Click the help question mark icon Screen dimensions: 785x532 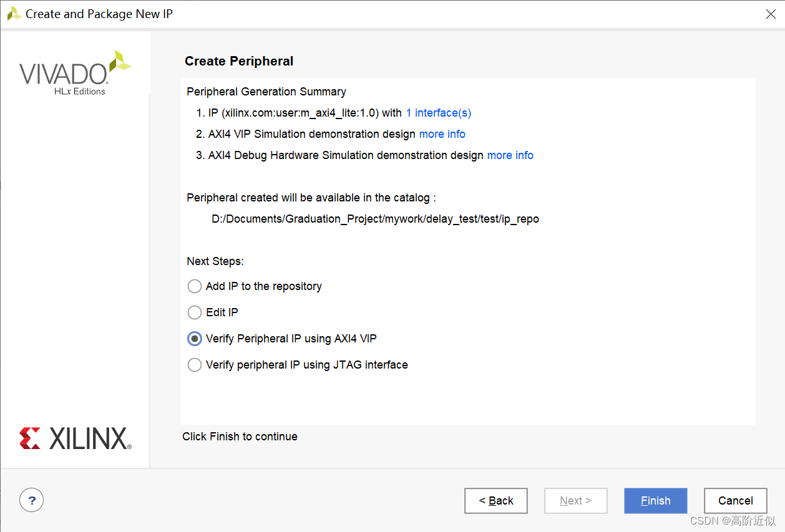31,500
